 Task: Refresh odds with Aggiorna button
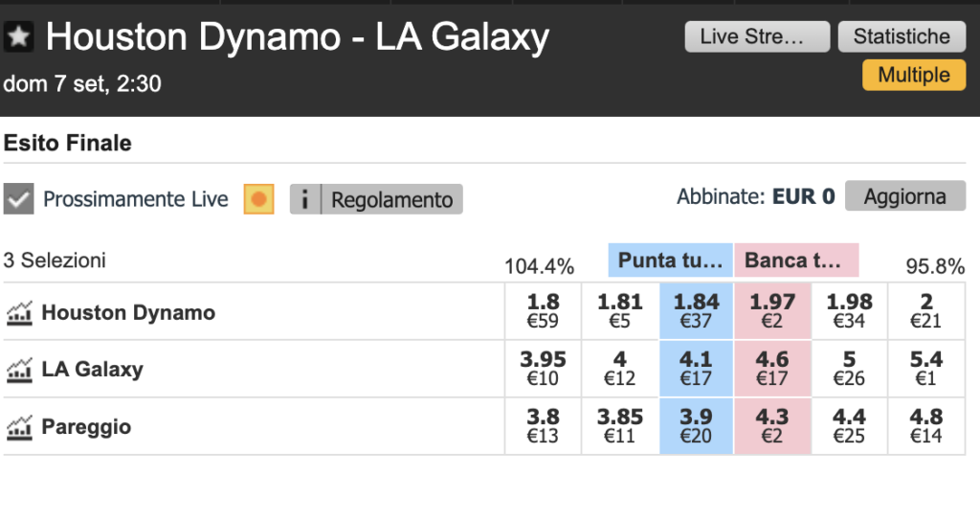(x=905, y=196)
